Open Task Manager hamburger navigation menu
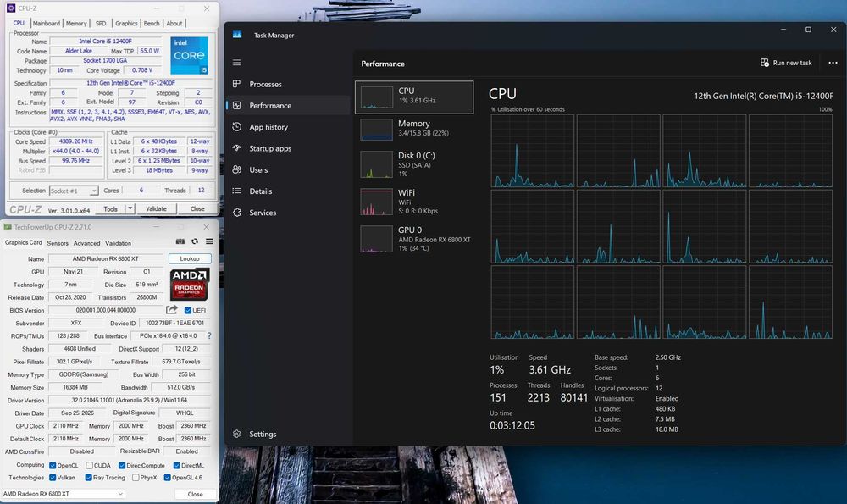Screen dimensions: 847x504 coord(236,63)
